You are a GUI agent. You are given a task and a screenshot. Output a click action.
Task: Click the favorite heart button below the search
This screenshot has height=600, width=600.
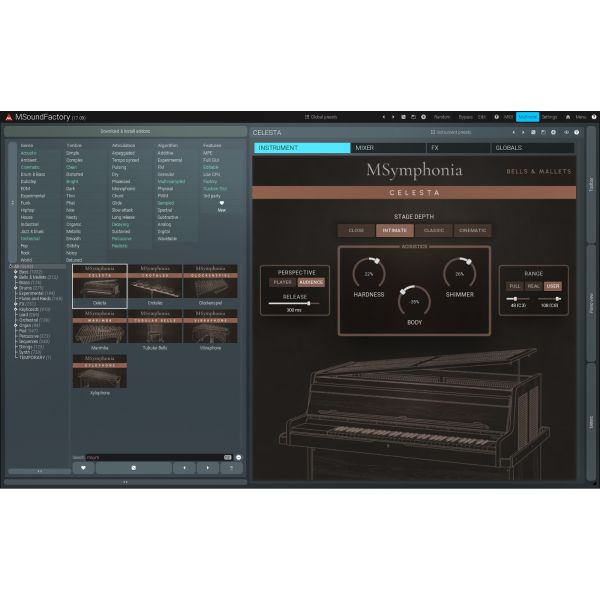click(x=83, y=468)
